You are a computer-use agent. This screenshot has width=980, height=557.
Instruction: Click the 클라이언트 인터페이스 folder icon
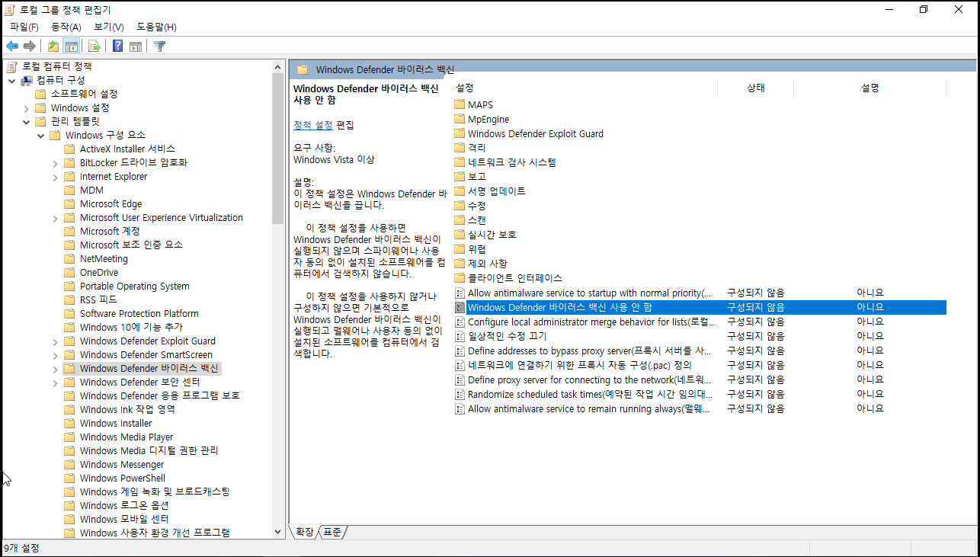[x=460, y=278]
